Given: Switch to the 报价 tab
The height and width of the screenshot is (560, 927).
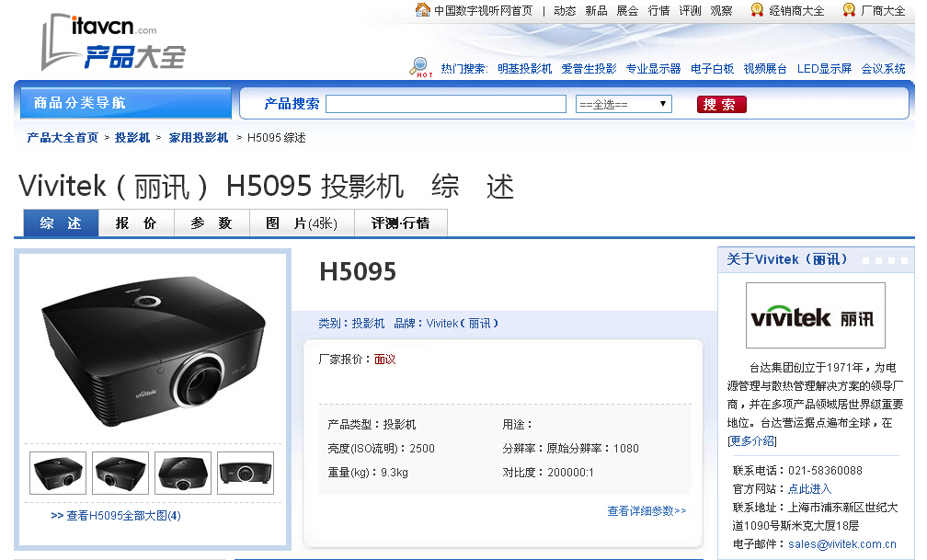Looking at the screenshot, I should [x=136, y=223].
